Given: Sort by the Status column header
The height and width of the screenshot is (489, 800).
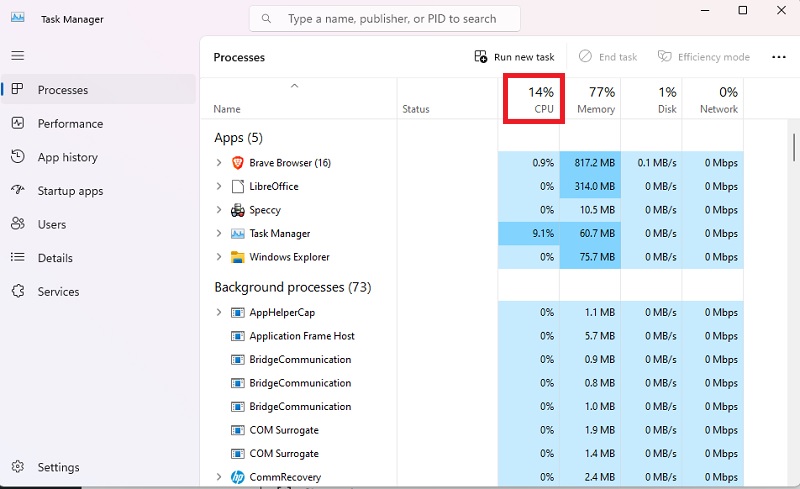Looking at the screenshot, I should click(x=447, y=99).
